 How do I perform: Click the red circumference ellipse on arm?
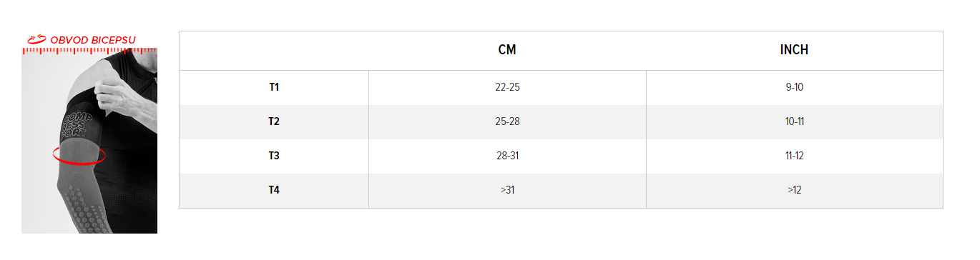click(79, 154)
